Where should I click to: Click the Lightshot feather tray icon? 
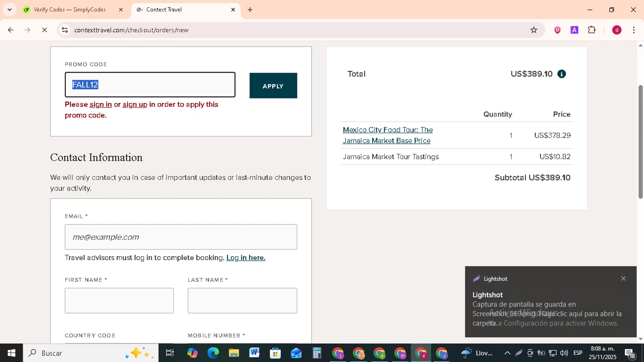tap(519, 353)
